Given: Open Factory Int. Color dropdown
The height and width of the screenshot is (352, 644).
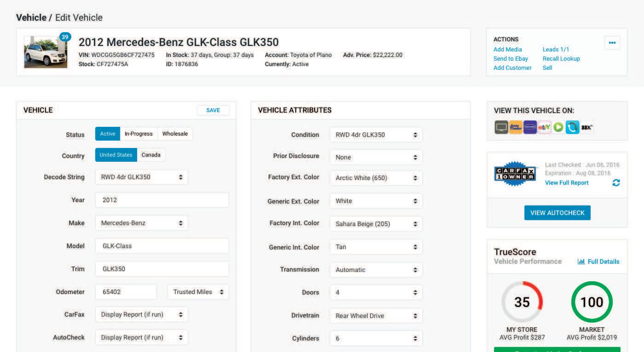Looking at the screenshot, I should click(x=376, y=224).
